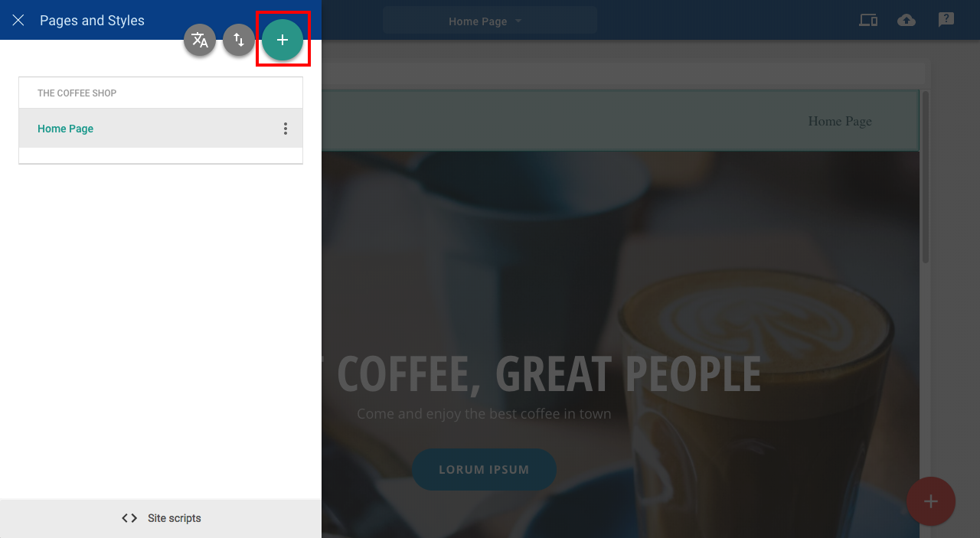Click the page vertical scrollbar
Screen dimensions: 980x538
click(x=925, y=178)
